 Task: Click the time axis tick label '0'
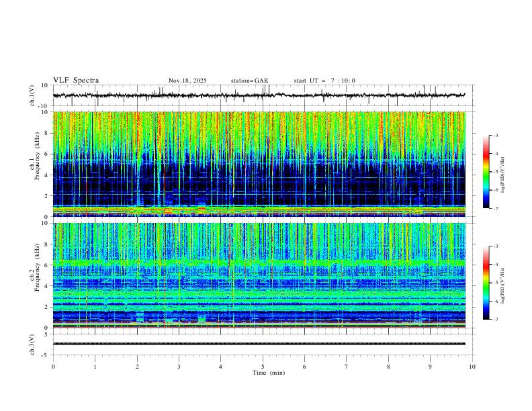click(53, 367)
